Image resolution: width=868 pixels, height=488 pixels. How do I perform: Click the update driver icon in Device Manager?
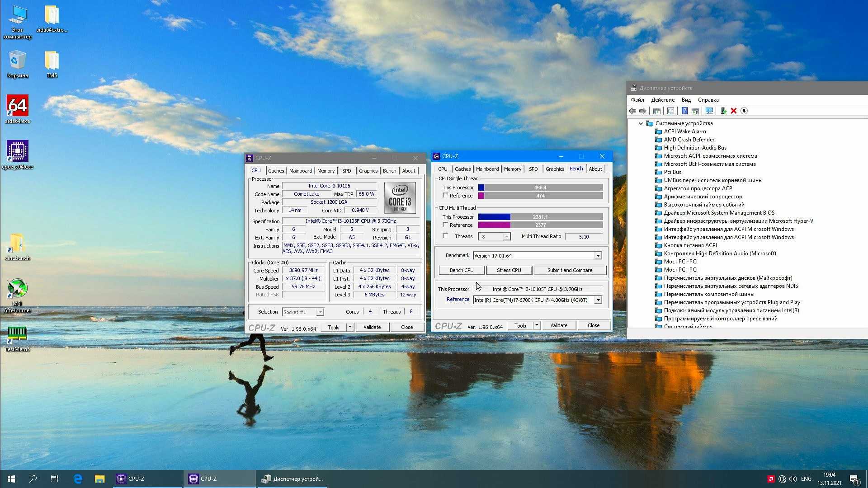coord(723,111)
